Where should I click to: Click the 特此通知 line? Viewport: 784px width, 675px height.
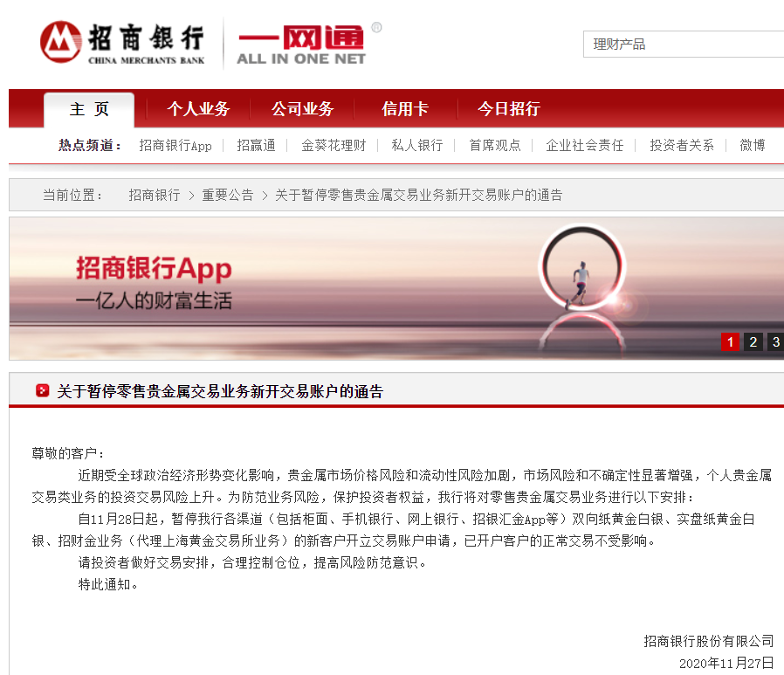tap(108, 584)
